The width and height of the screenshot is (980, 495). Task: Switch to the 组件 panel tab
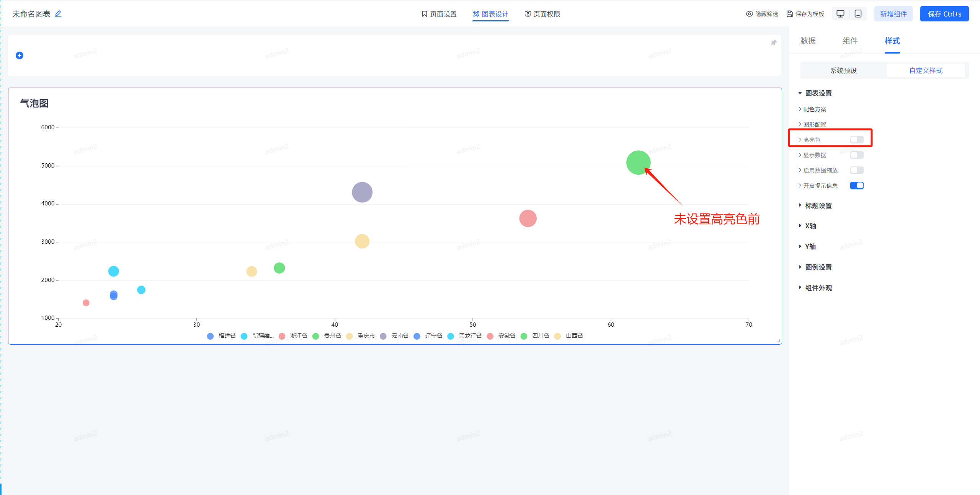tap(850, 41)
